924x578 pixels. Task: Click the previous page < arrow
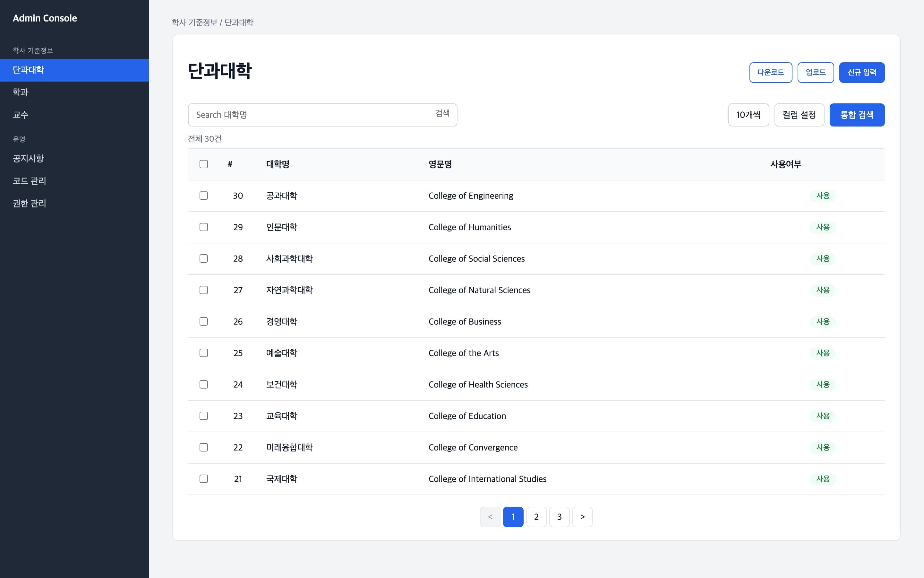coord(490,517)
